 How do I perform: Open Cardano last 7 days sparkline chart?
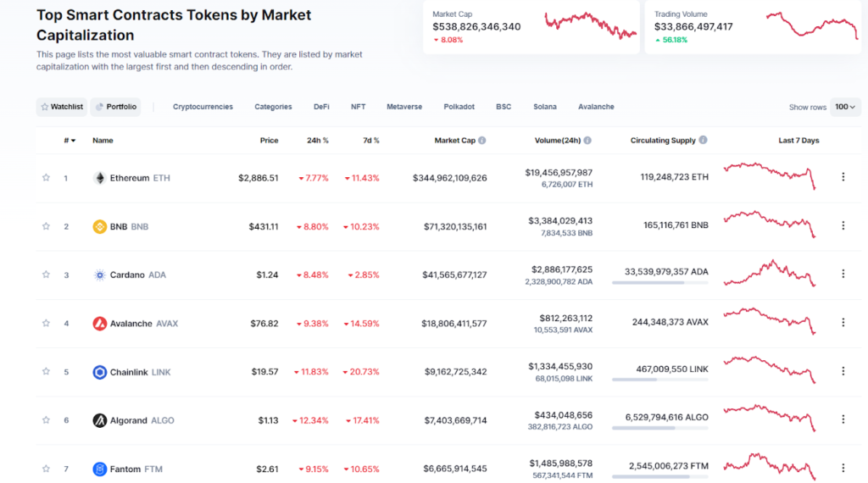tap(770, 274)
